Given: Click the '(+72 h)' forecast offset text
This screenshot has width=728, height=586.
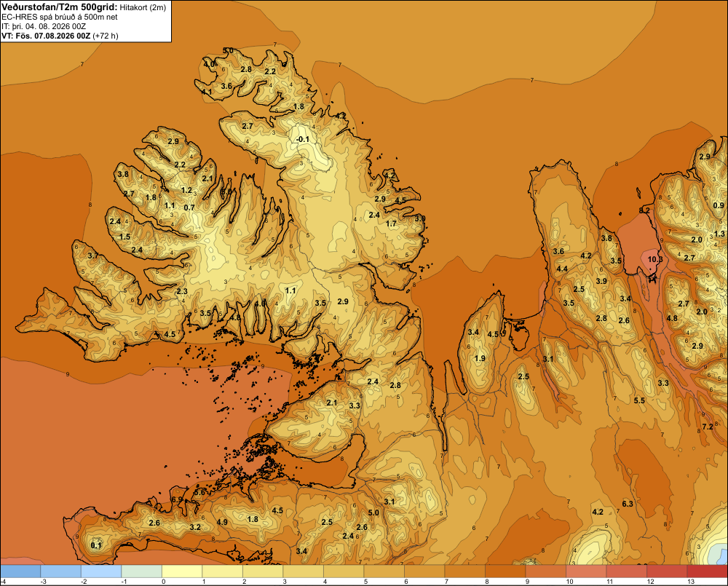Looking at the screenshot, I should pyautogui.click(x=106, y=36).
